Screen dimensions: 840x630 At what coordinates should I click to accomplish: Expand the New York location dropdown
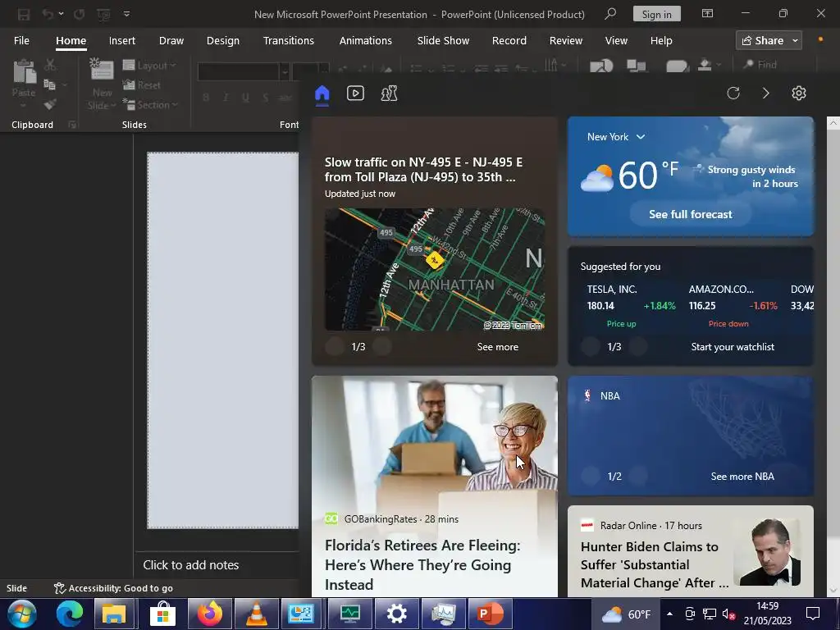[641, 137]
